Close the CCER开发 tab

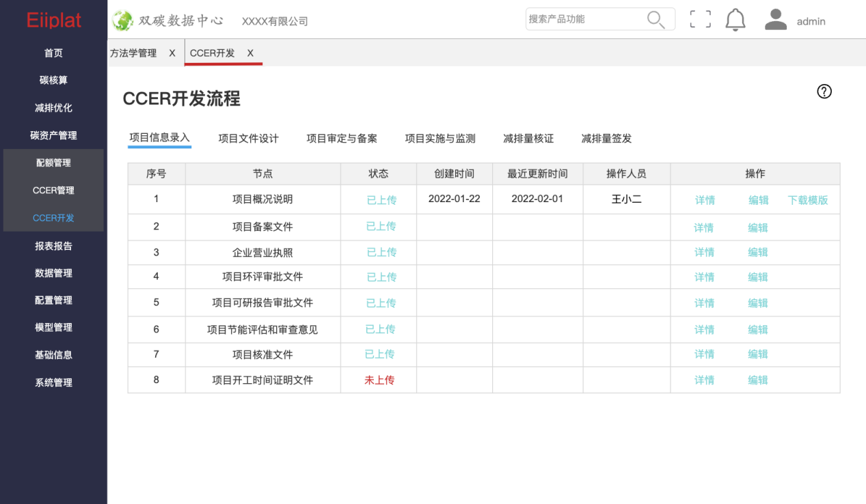250,53
